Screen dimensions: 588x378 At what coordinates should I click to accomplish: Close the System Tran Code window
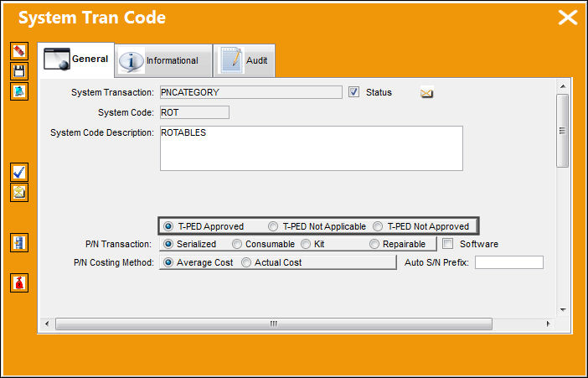pos(568,18)
